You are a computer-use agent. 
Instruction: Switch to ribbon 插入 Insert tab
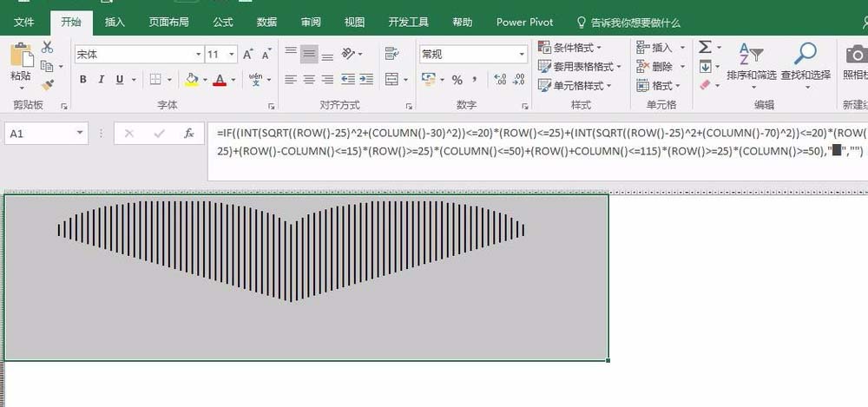(x=115, y=23)
